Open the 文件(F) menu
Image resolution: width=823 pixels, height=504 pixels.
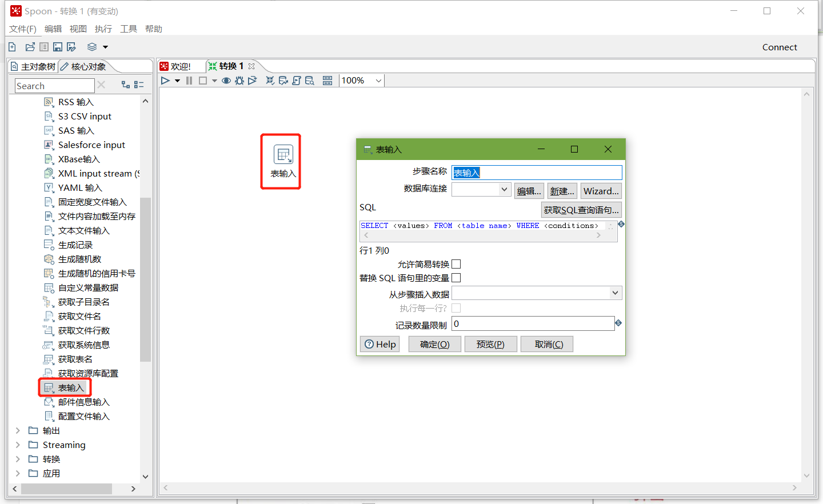tap(23, 29)
